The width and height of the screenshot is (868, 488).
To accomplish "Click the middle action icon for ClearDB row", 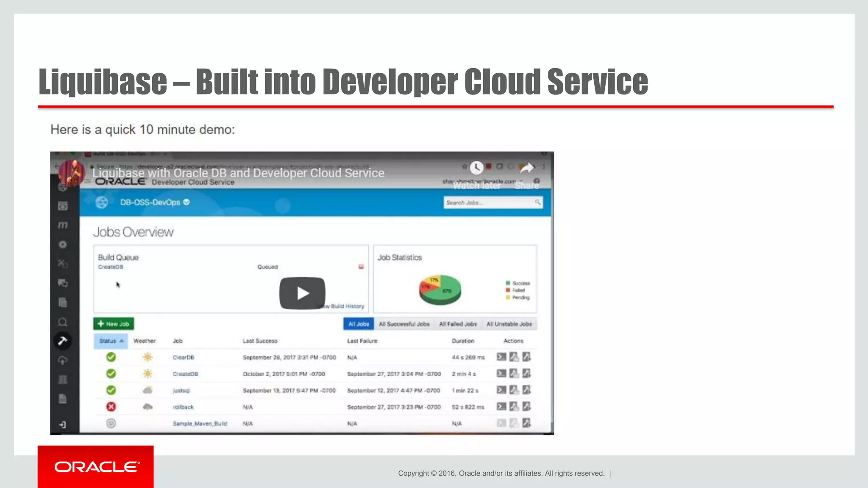I will pos(514,357).
